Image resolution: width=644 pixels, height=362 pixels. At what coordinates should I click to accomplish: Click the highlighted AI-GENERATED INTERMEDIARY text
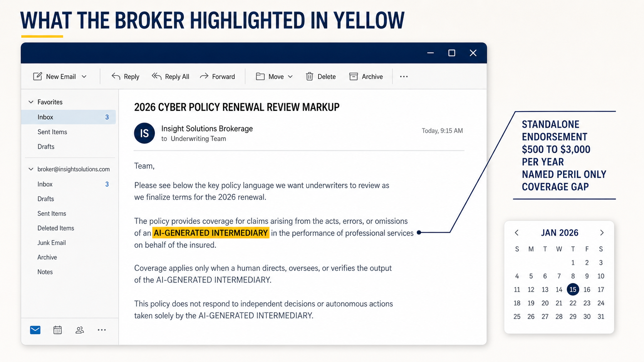211,233
